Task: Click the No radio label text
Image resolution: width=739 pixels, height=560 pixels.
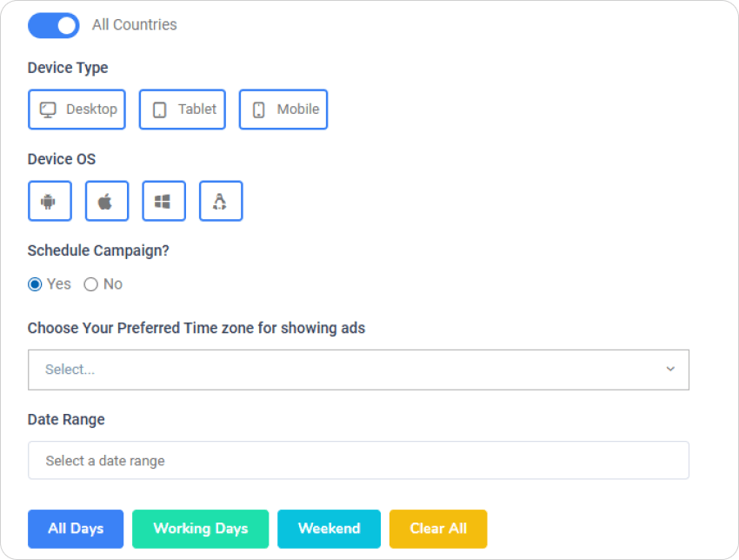Action: point(113,284)
